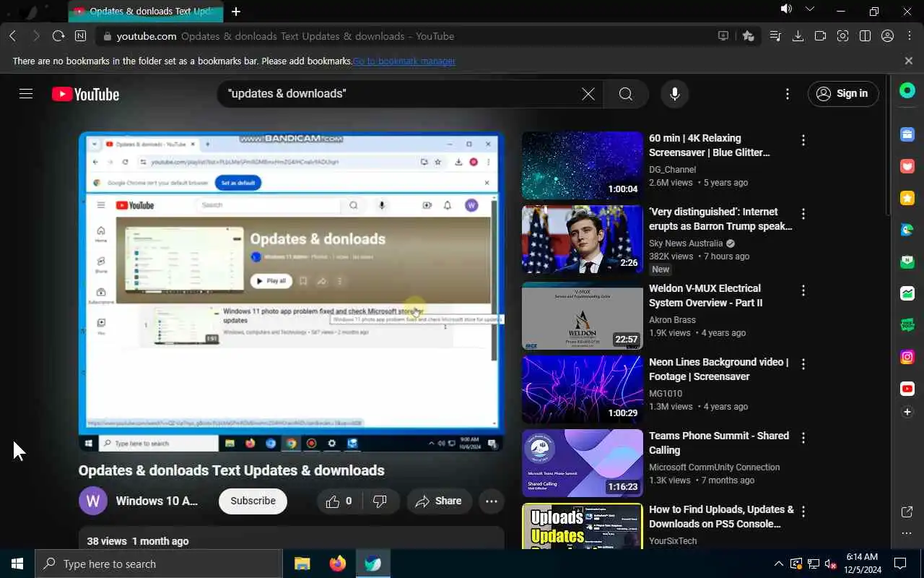The width and height of the screenshot is (924, 578).
Task: Open options for 60 min 4K Relaxing video
Action: click(x=803, y=140)
